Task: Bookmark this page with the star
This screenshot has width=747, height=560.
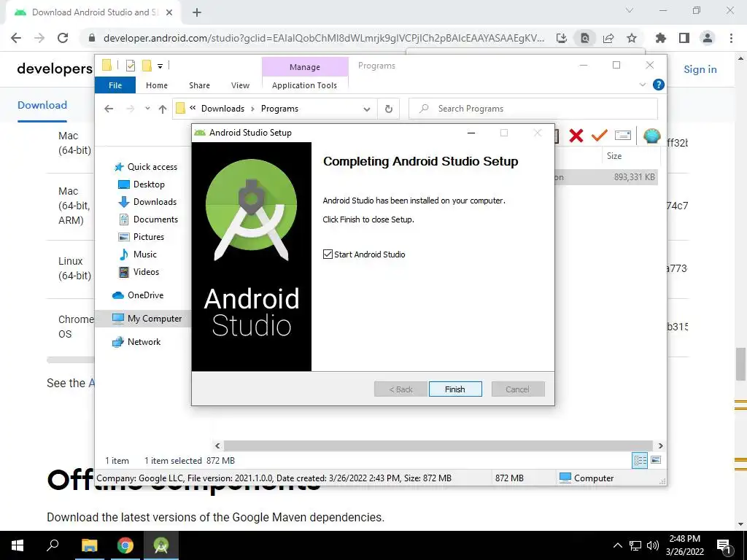Action: point(632,38)
